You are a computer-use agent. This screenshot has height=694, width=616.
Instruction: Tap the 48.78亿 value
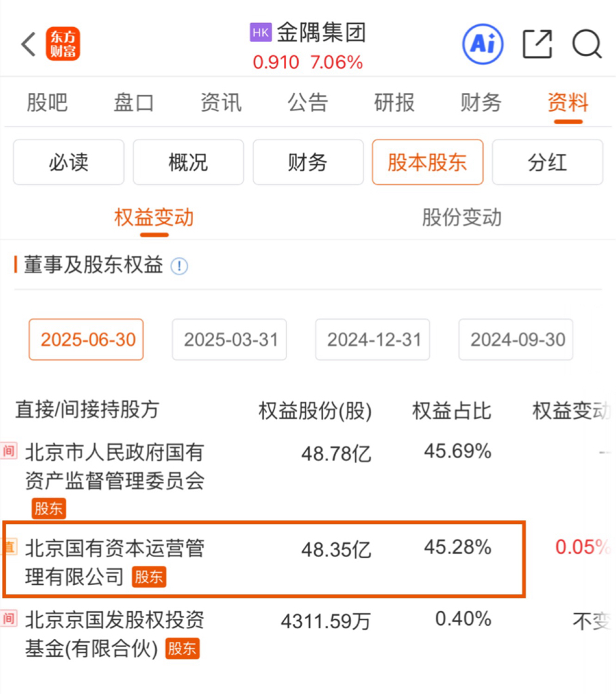click(x=336, y=453)
